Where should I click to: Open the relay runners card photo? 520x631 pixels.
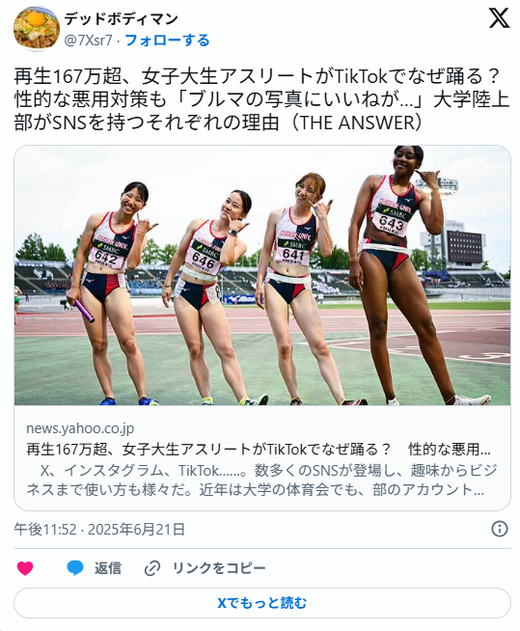pos(262,275)
